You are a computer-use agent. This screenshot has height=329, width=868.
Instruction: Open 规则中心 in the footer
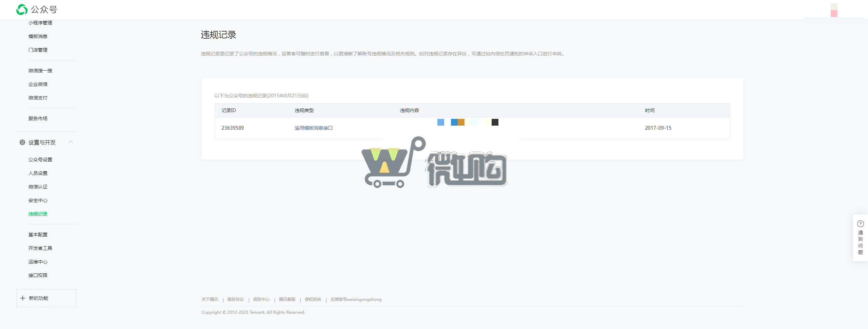(x=261, y=299)
